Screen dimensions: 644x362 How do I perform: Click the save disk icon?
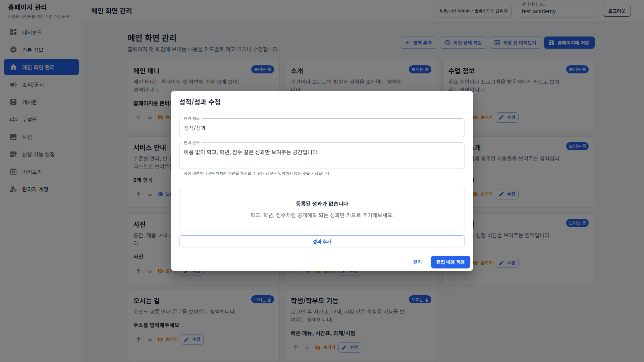pos(551,43)
